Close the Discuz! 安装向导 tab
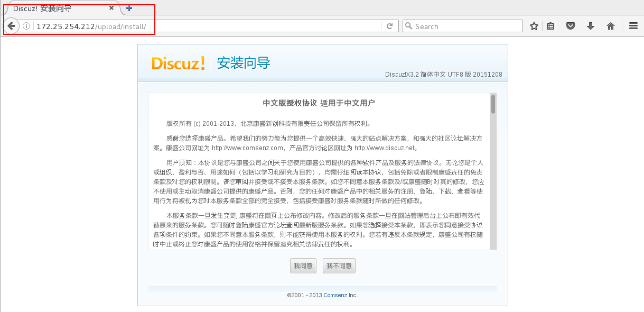The width and height of the screenshot is (644, 312). 111,8
